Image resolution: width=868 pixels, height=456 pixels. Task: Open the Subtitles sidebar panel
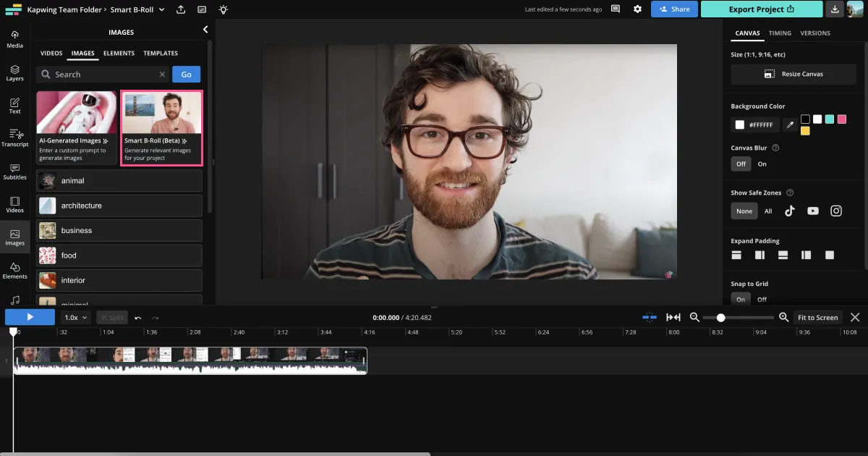point(14,172)
